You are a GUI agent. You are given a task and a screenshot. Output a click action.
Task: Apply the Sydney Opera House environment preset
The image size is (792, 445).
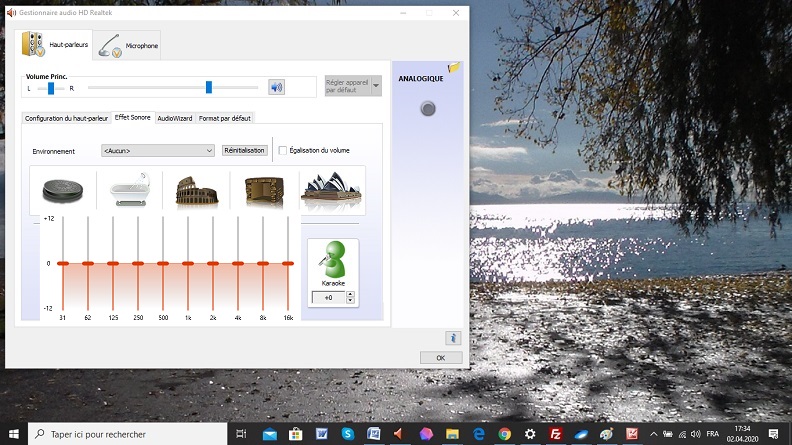pyautogui.click(x=332, y=190)
